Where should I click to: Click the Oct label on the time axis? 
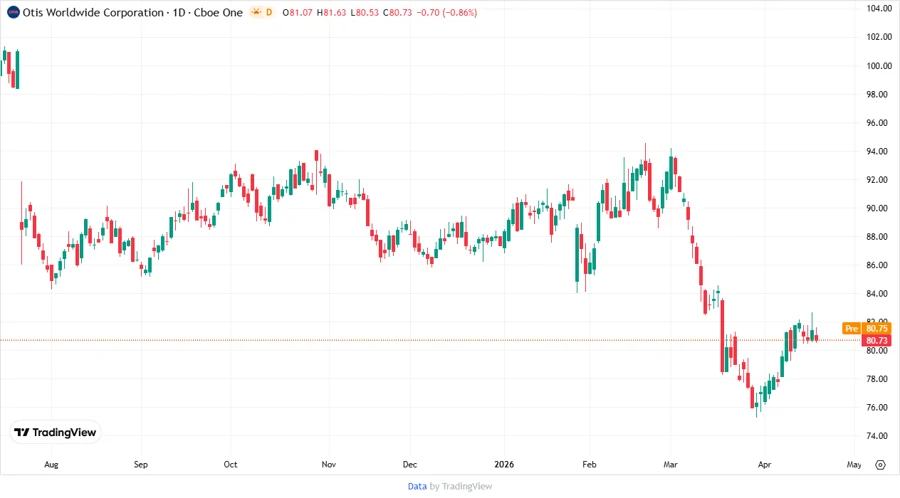[230, 464]
